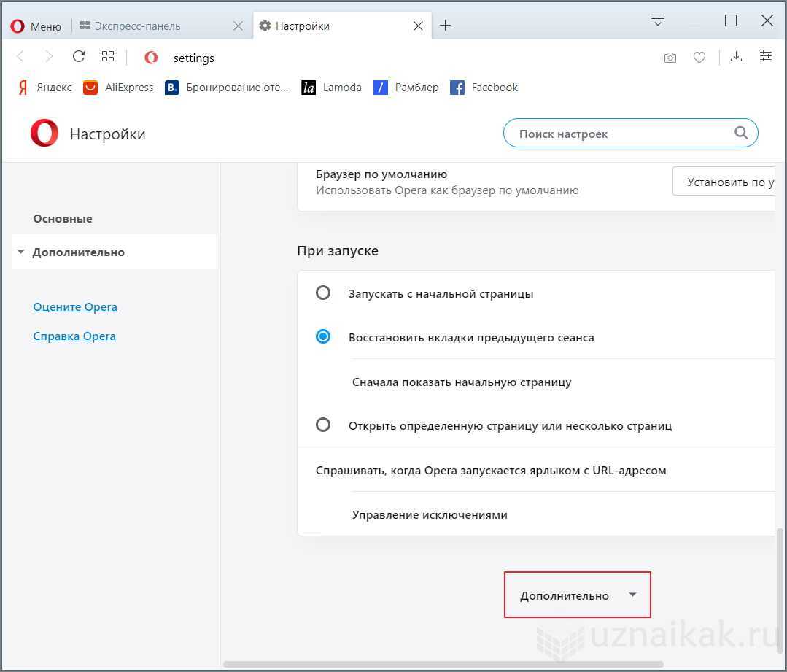Click the 'Справка Opera' link
787x672 pixels.
74,336
